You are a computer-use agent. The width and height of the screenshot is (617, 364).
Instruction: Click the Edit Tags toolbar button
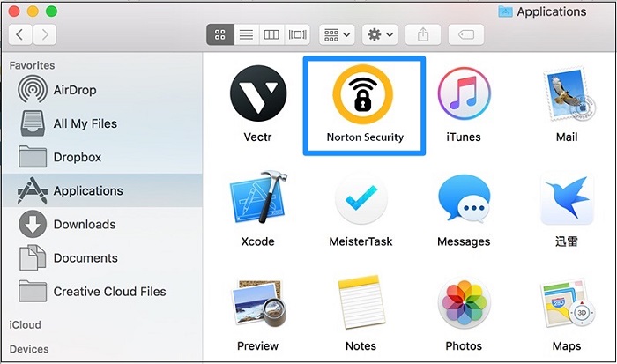(466, 34)
